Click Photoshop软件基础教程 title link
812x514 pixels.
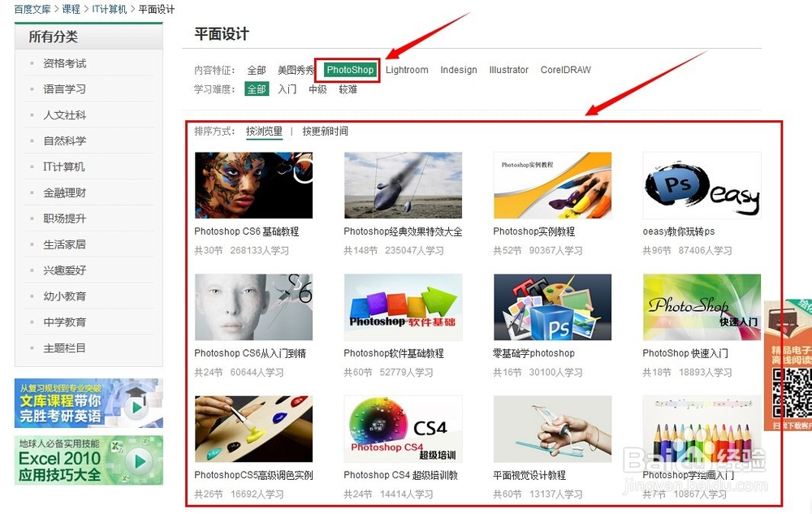394,353
